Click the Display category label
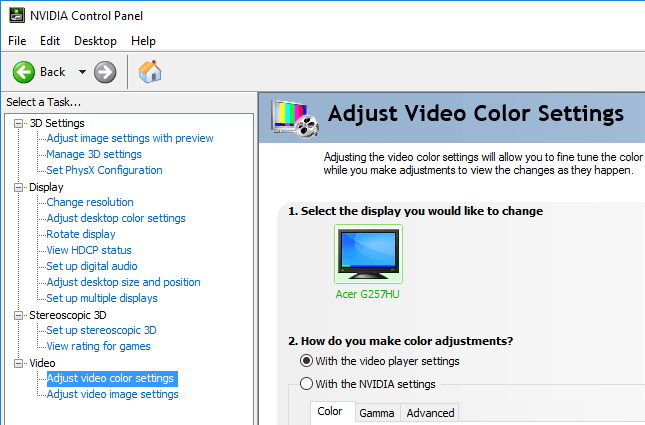 [46, 187]
